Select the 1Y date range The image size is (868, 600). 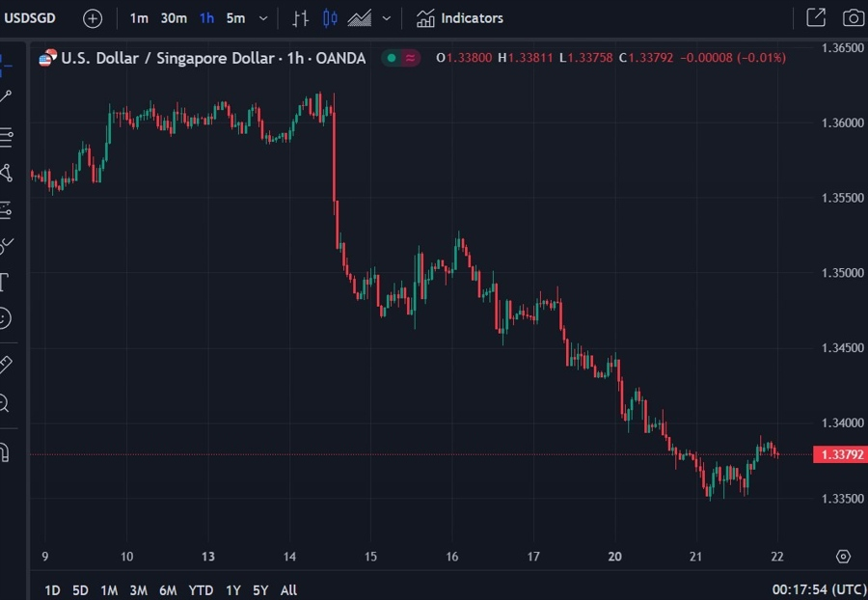233,590
